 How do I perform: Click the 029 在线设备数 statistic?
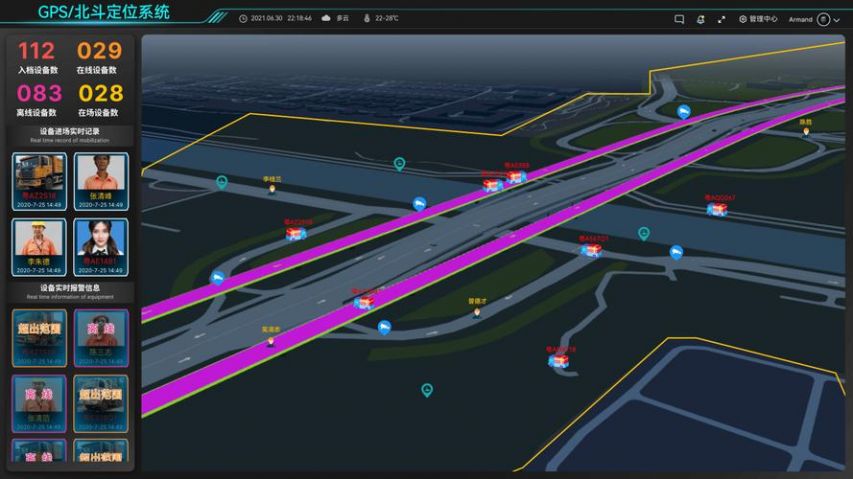coord(98,58)
